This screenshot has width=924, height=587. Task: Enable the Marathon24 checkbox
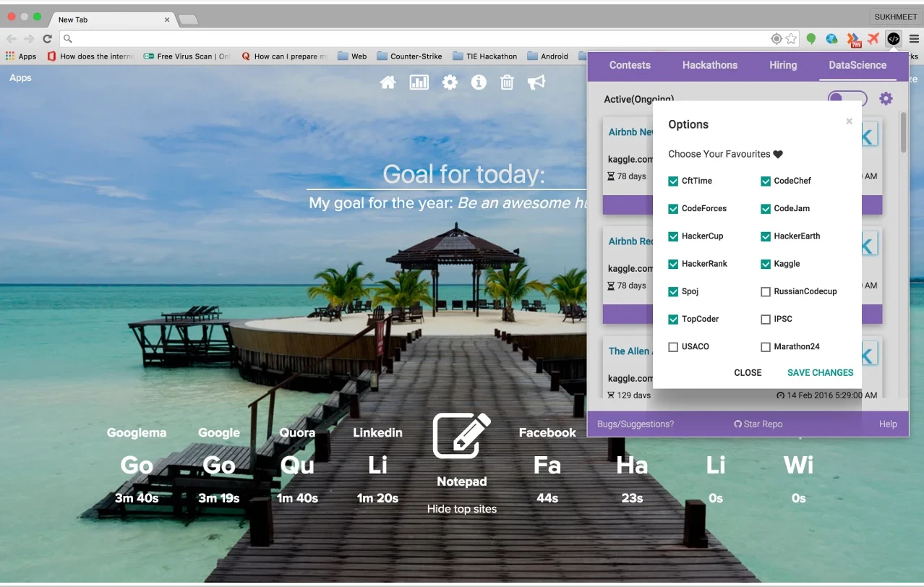pyautogui.click(x=766, y=347)
